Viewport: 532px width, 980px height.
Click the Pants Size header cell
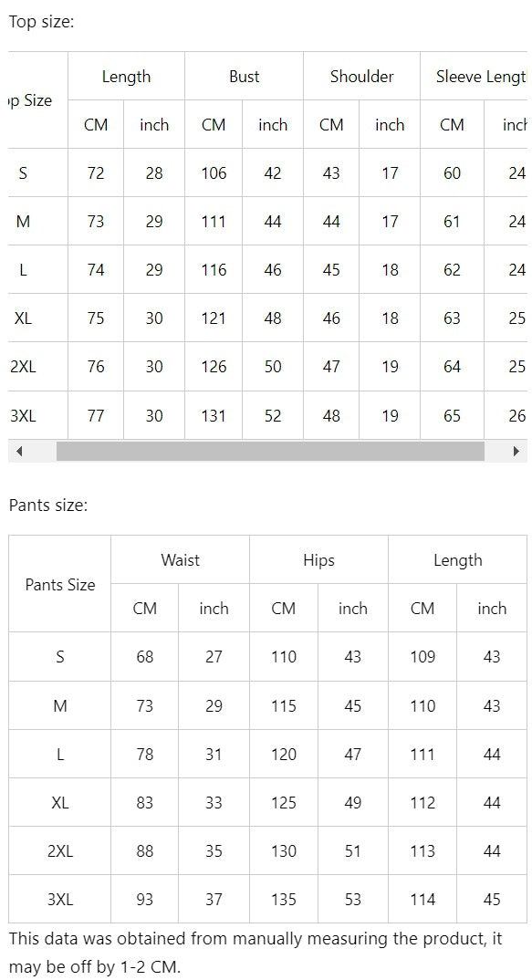tap(58, 584)
